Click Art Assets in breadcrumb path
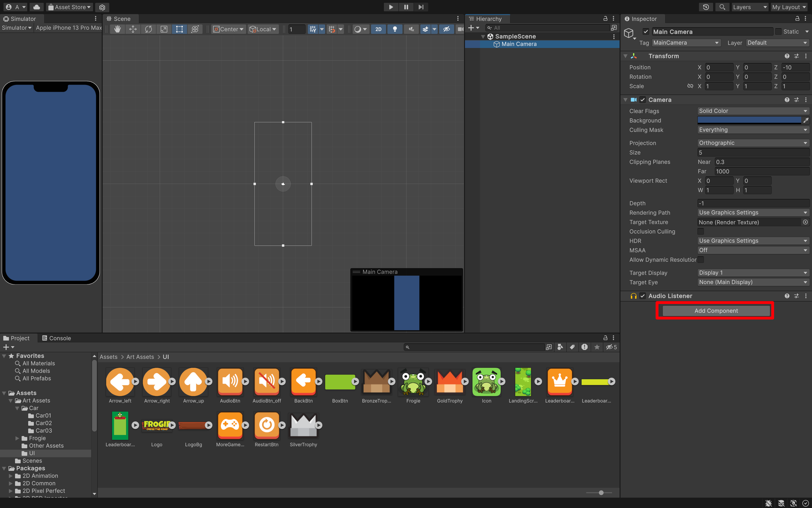 (140, 357)
